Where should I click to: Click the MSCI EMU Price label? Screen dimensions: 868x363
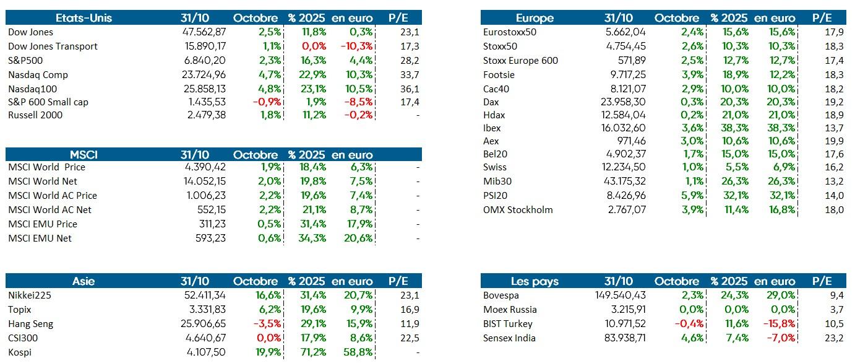43,224
